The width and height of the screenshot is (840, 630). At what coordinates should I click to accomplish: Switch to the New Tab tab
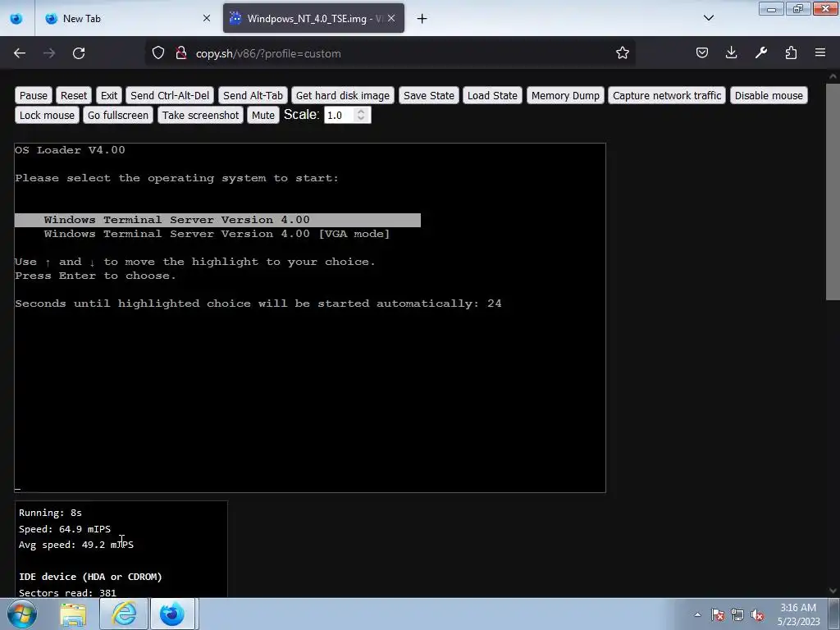click(x=129, y=18)
